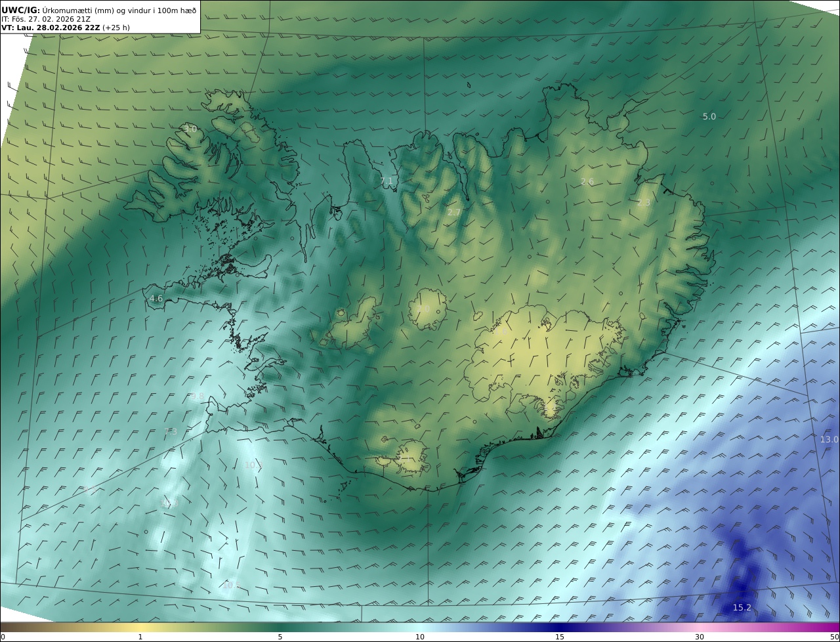Click the 50 tick label on the color scale

835,637
